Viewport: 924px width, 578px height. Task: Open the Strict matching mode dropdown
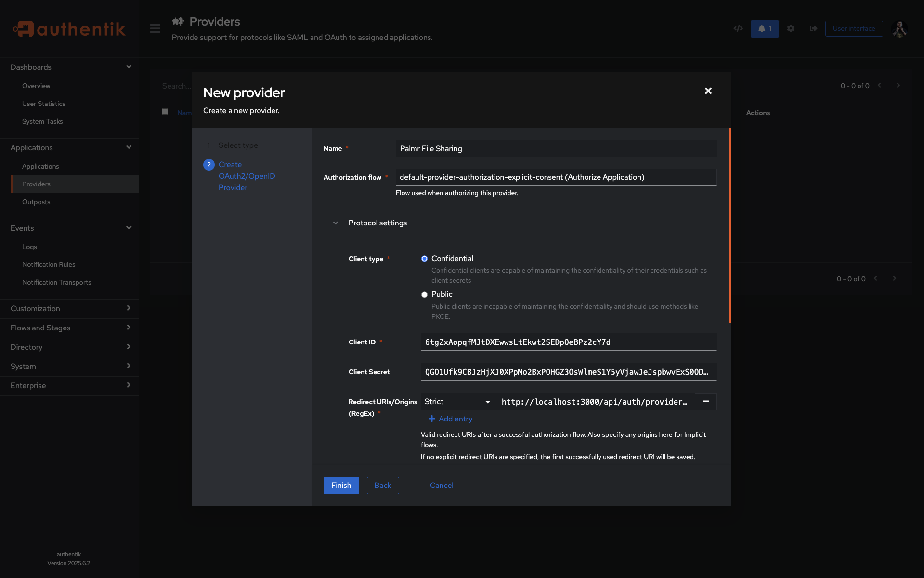point(458,401)
